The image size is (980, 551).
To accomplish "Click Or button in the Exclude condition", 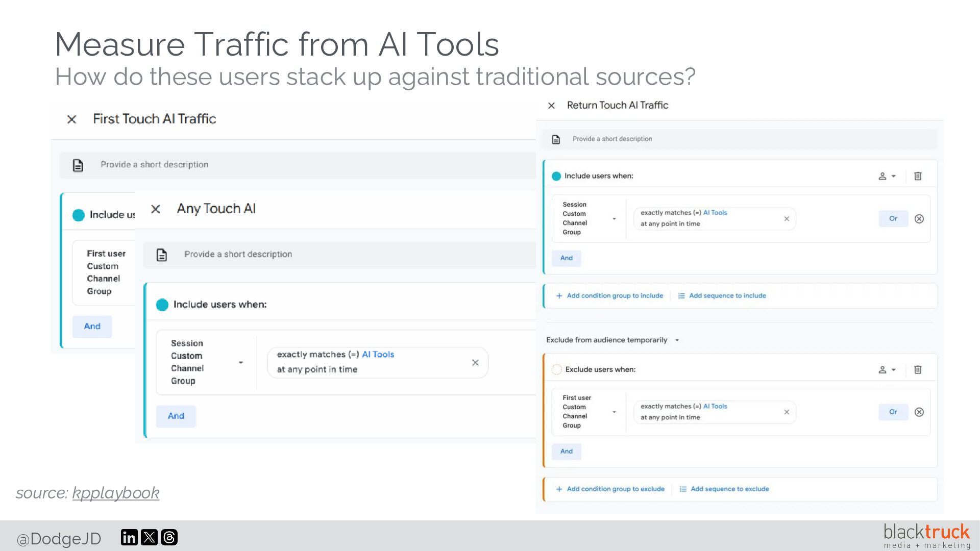I will [893, 412].
